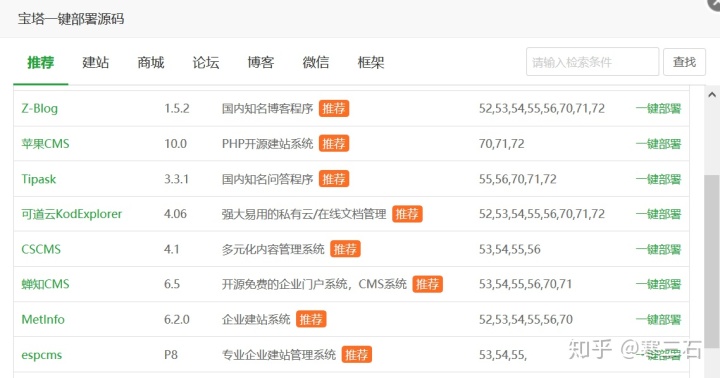Deploy 可道云KodExplorer with 一键部署
Screen dimensions: 720x378
click(x=658, y=214)
